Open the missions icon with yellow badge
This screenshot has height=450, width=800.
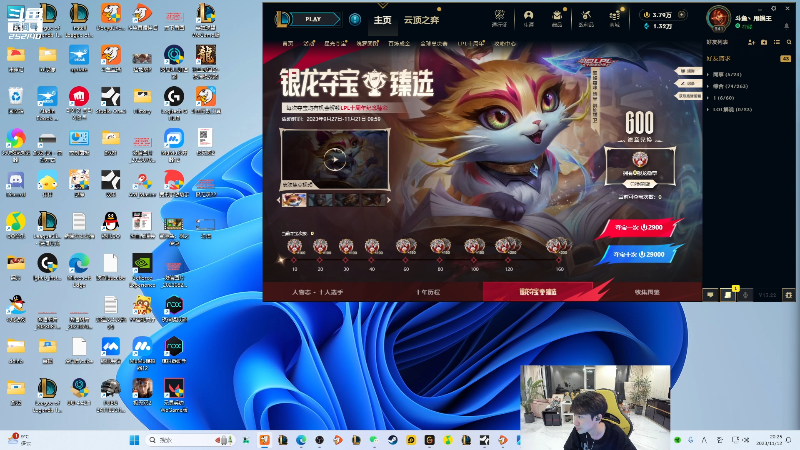click(728, 294)
